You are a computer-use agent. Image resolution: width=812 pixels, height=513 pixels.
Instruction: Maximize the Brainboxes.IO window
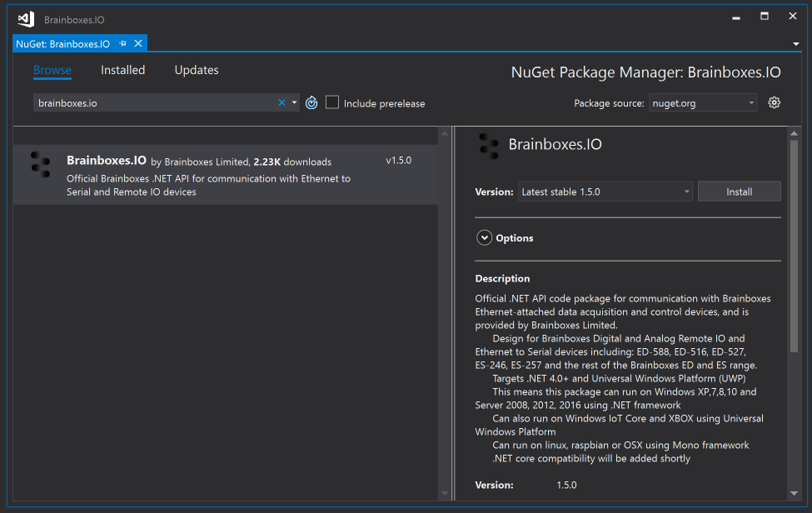pyautogui.click(x=765, y=16)
